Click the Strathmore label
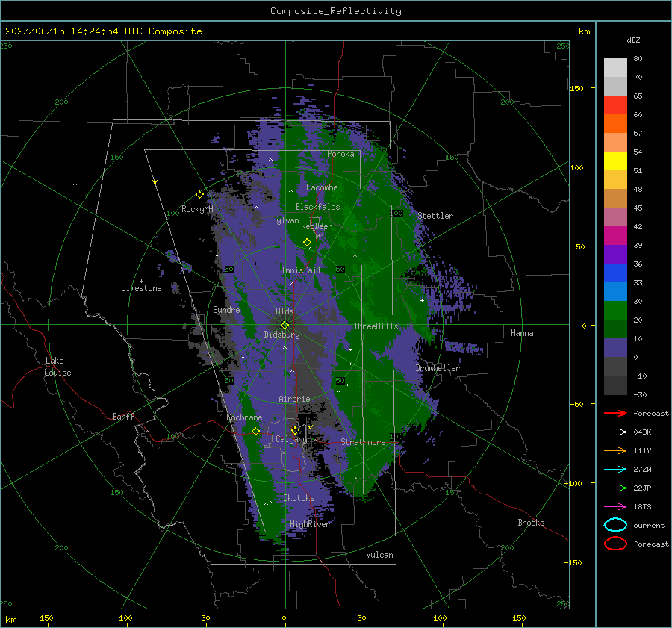 pos(363,442)
